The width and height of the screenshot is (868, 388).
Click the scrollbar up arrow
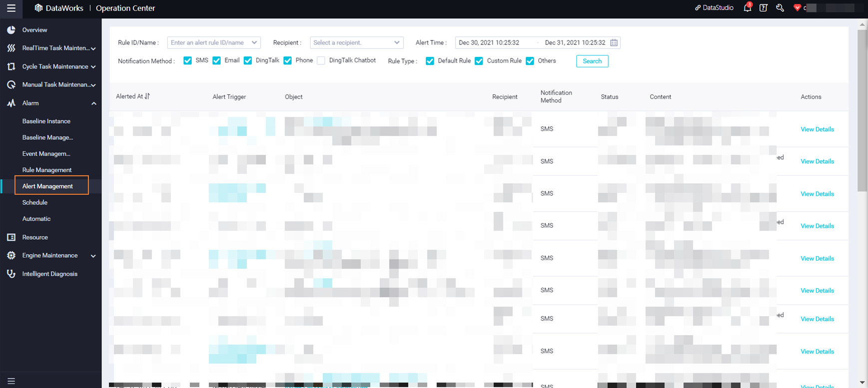[x=863, y=24]
